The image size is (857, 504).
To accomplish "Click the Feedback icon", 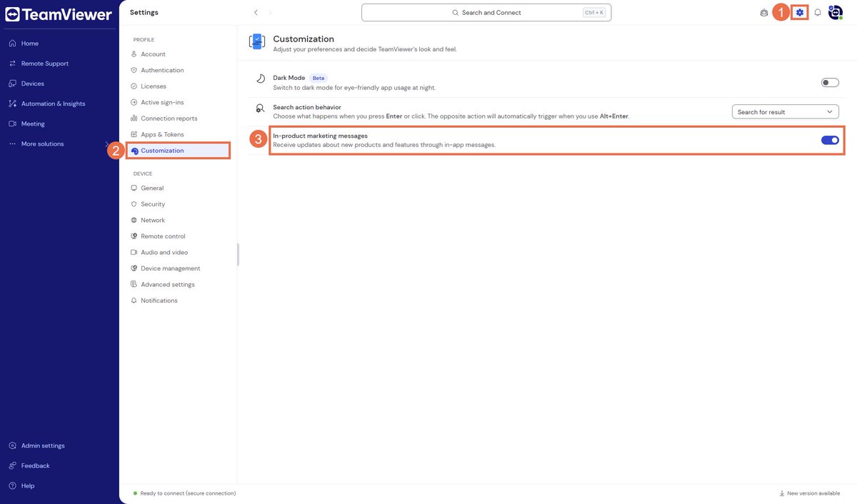I will click(13, 465).
